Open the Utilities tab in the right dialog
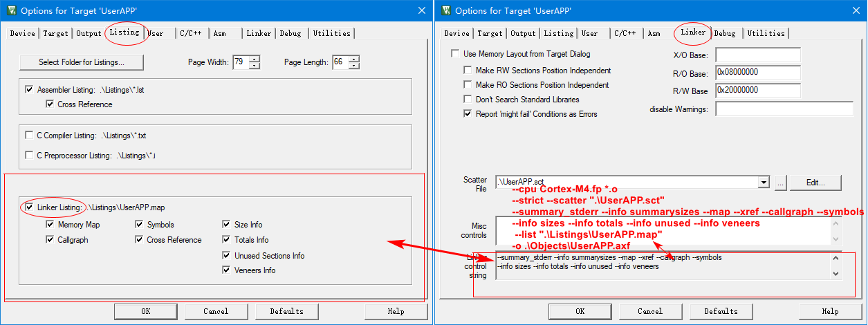Screen dimensions: 868x325 coord(766,33)
